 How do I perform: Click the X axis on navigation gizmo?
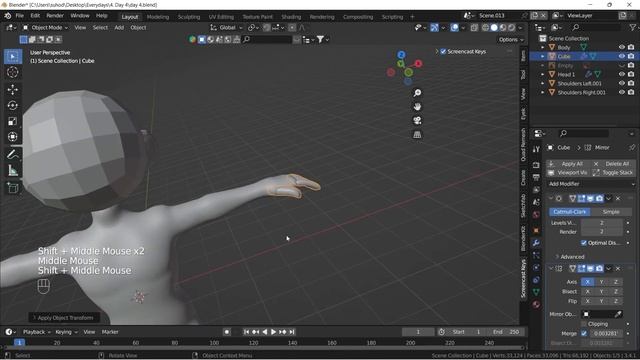pos(418,64)
